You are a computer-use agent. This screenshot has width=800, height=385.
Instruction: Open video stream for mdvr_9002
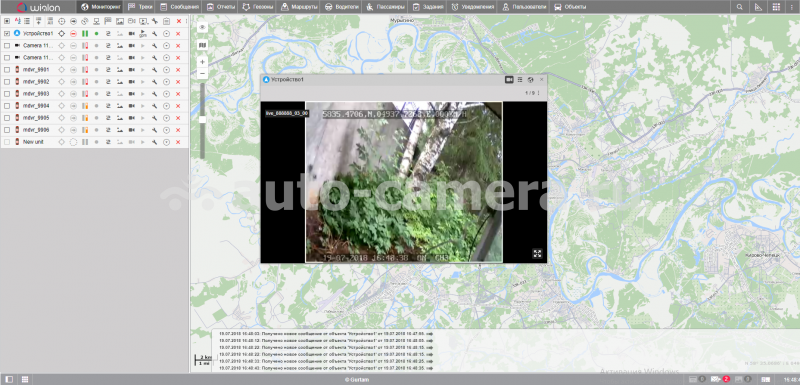coord(132,82)
